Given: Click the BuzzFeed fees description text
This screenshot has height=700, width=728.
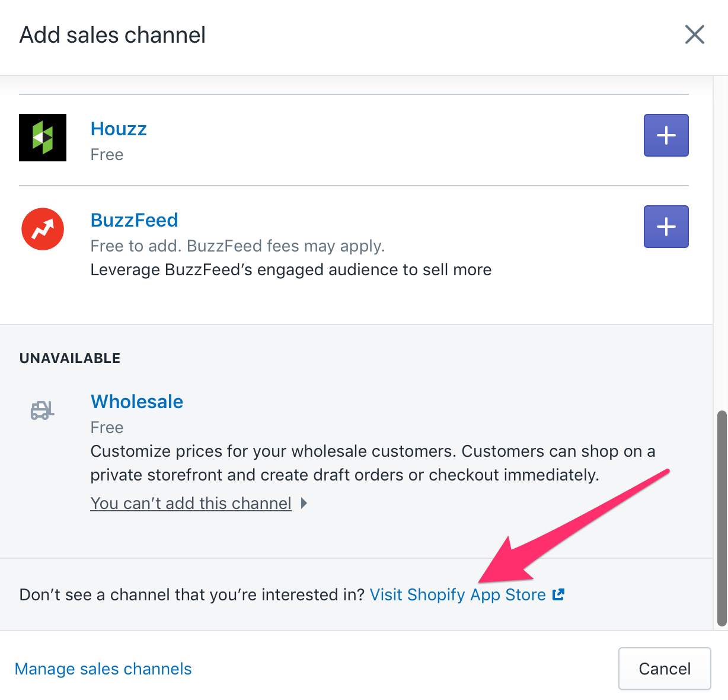Looking at the screenshot, I should pyautogui.click(x=237, y=246).
